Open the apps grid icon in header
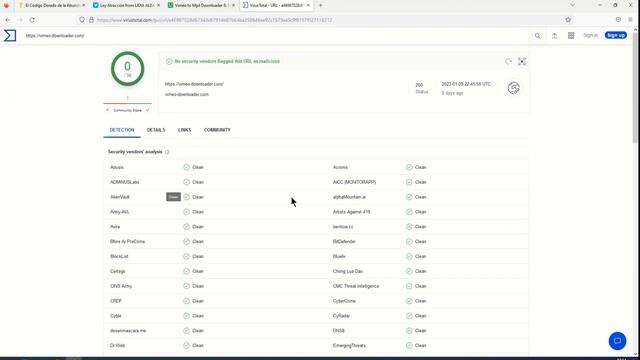The height and width of the screenshot is (360, 640). pos(571,36)
